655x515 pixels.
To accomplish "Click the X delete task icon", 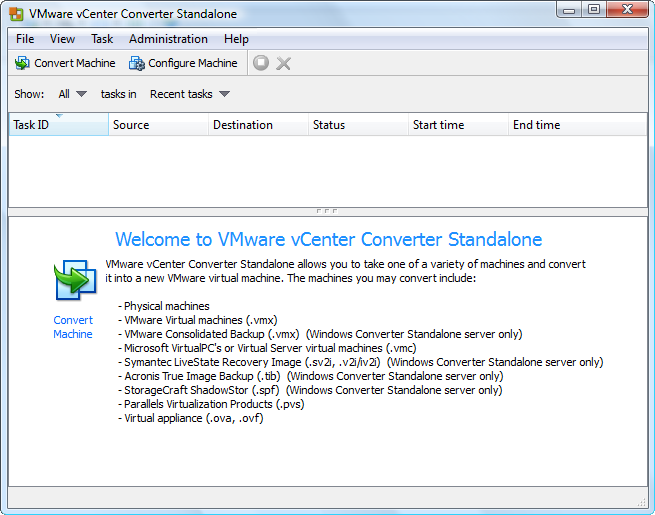I will [x=284, y=63].
